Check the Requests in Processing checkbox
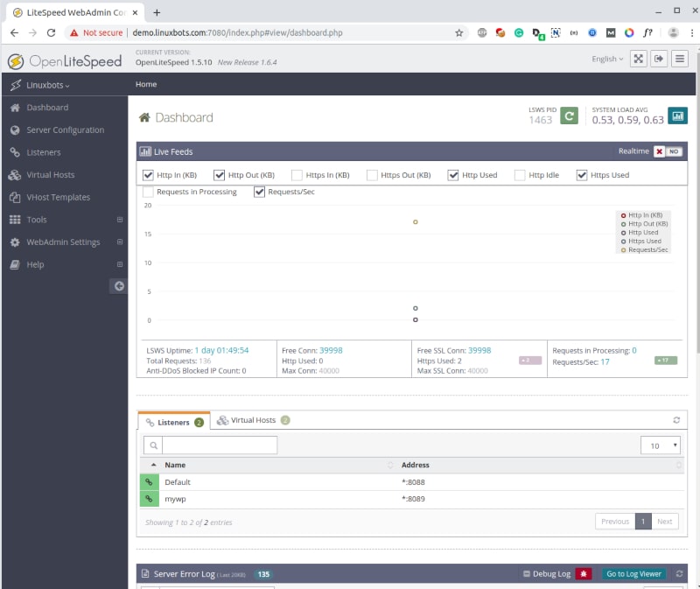The height and width of the screenshot is (589, 700). [149, 192]
